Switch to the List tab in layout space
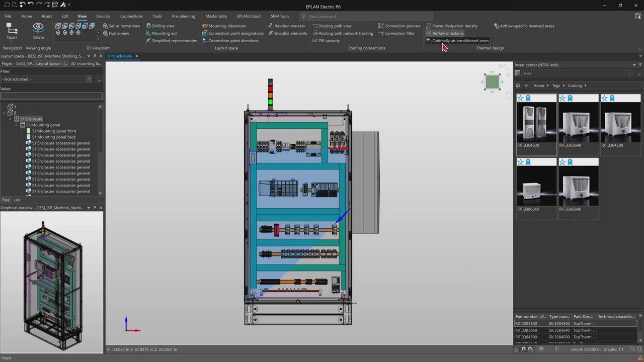Image resolution: width=644 pixels, height=362 pixels. click(17, 200)
